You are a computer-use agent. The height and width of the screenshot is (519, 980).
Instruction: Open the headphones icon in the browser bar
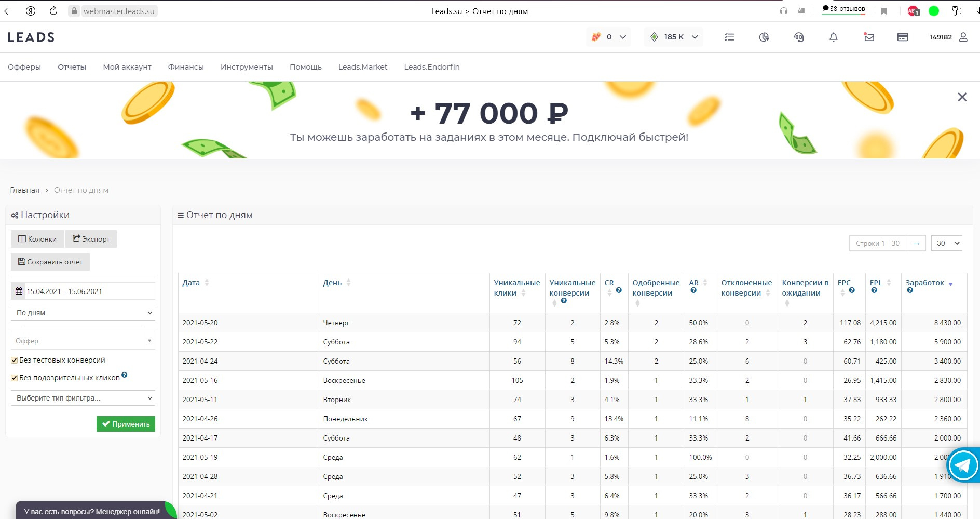click(784, 11)
